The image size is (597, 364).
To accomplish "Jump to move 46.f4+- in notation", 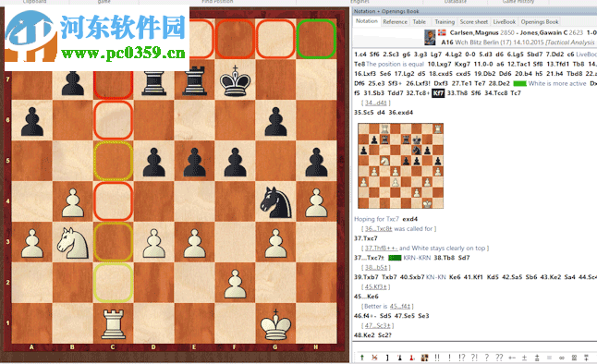I will pyautogui.click(x=365, y=316).
